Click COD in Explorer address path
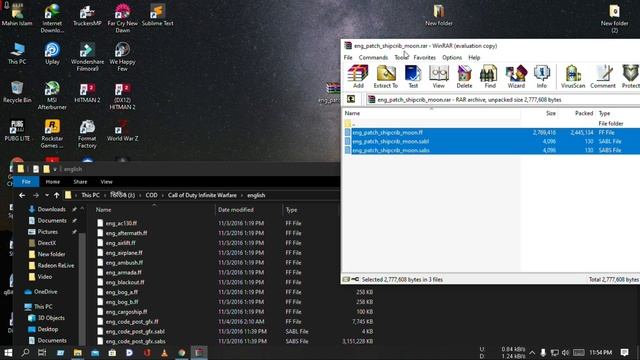This screenshot has height=360, width=640. (151, 195)
